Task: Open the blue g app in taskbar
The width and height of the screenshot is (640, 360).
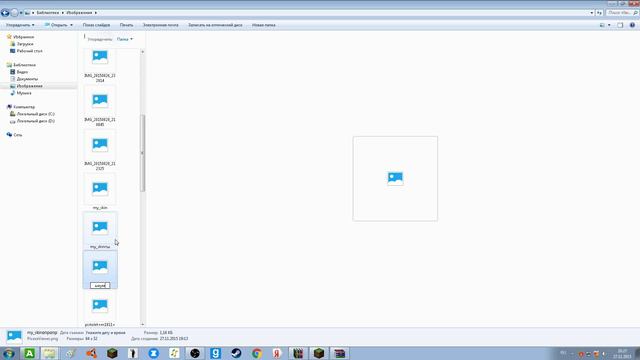Action: click(x=216, y=353)
